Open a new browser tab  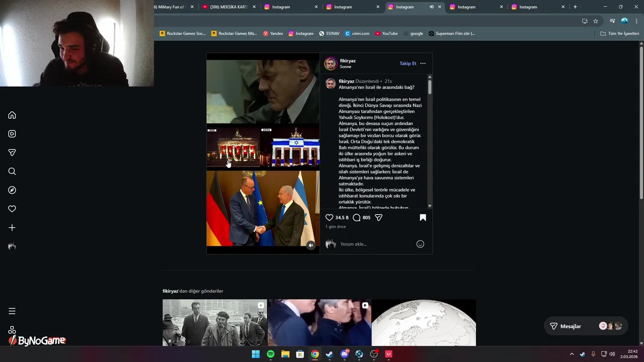click(x=575, y=7)
